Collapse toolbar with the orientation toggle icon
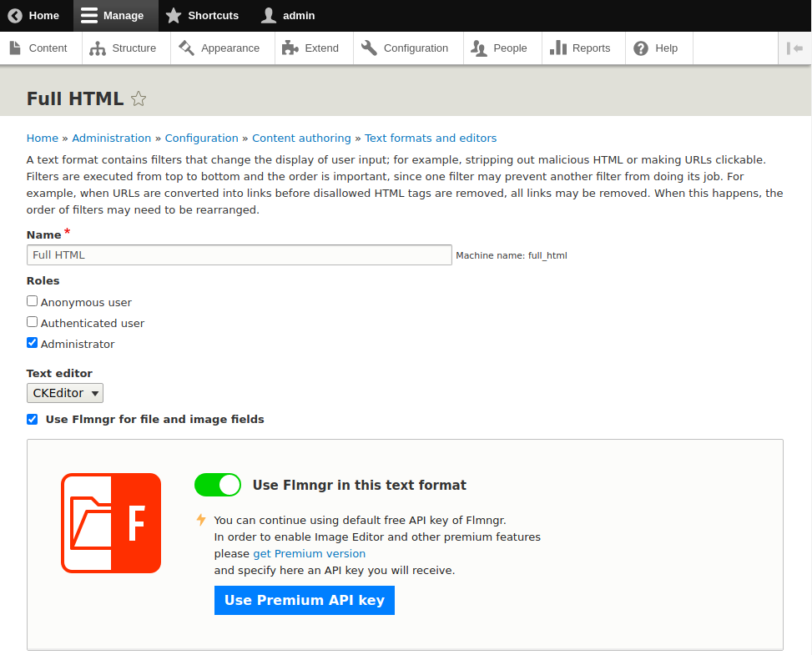Screen dimensions: 812x655 (x=794, y=48)
